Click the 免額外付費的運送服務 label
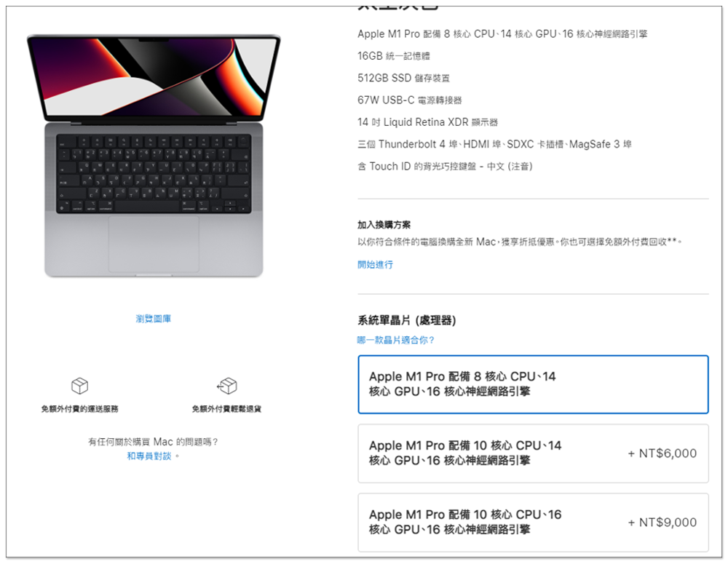Screen dimensions: 728x564 click(x=79, y=408)
